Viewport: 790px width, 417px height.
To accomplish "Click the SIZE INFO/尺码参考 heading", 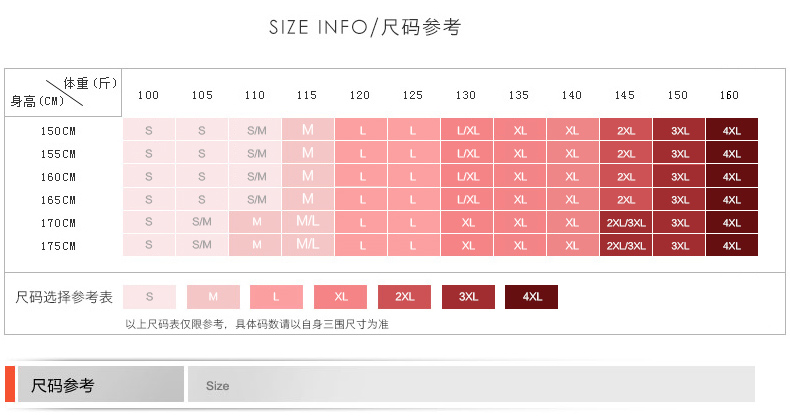I will (x=365, y=27).
